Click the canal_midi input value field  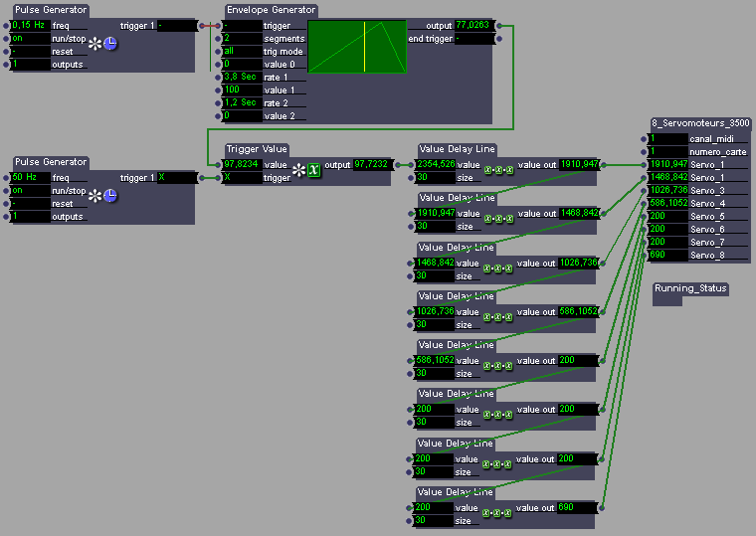click(x=666, y=138)
